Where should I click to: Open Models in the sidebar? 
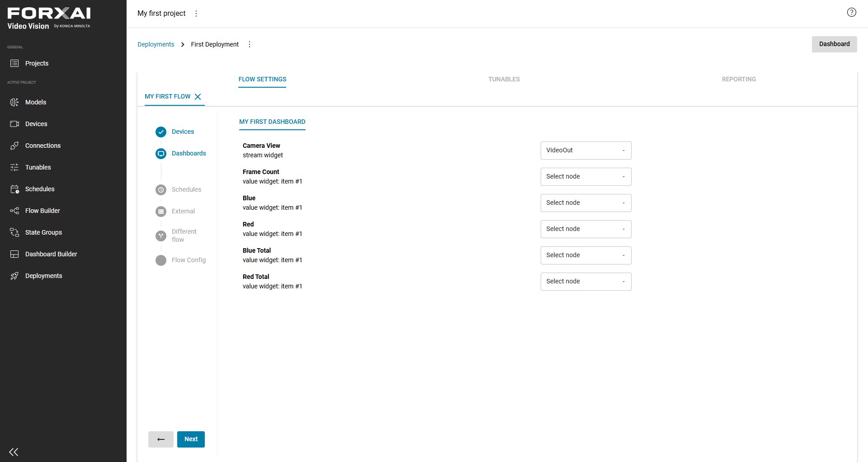click(36, 102)
